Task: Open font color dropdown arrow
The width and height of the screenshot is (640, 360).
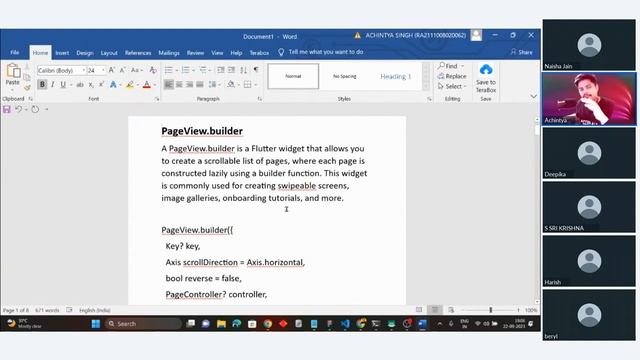Action: tap(155, 85)
